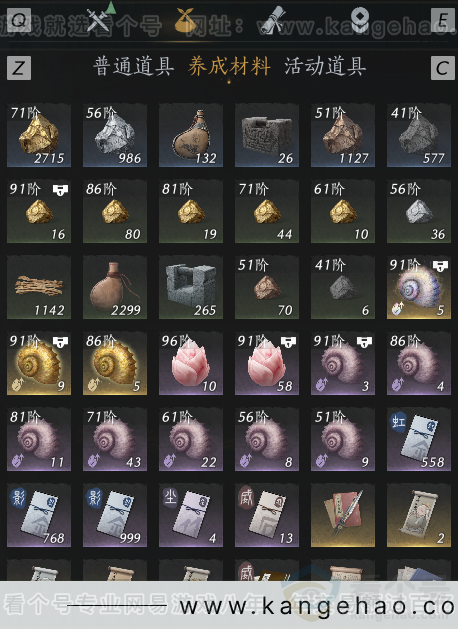Click the Q key previous-page button
This screenshot has width=458, height=630.
coord(19,19)
